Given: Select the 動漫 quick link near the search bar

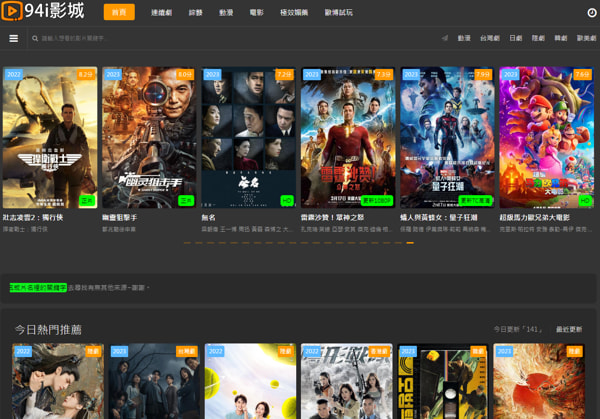Looking at the screenshot, I should 464,38.
